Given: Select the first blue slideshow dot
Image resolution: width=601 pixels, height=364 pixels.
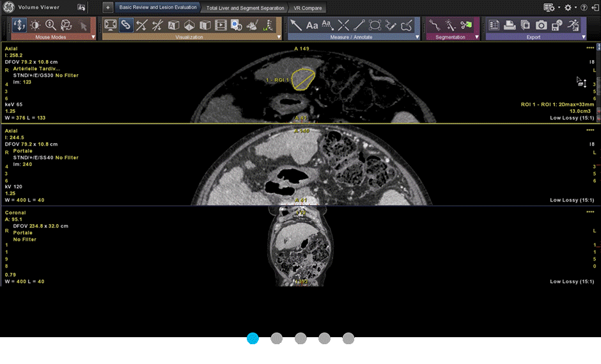Looking at the screenshot, I should pos(253,338).
